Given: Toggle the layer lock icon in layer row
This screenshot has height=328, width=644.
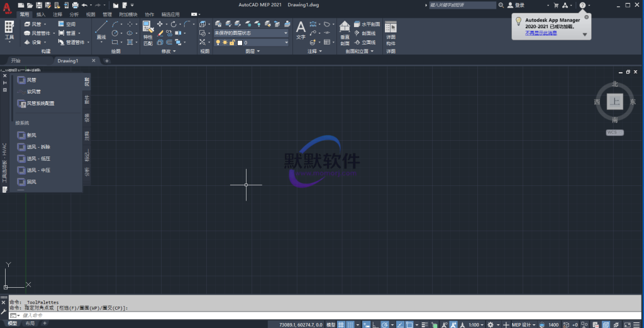Looking at the screenshot, I should (x=232, y=43).
